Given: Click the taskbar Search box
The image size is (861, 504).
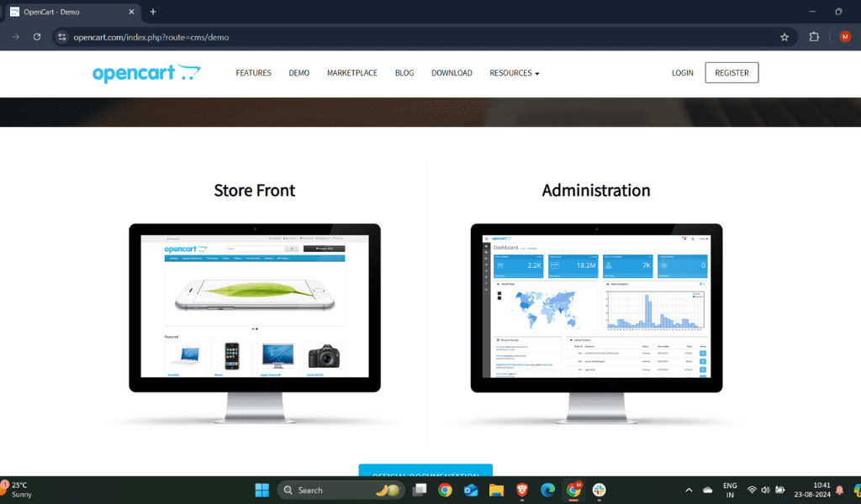Looking at the screenshot, I should pos(341,490).
